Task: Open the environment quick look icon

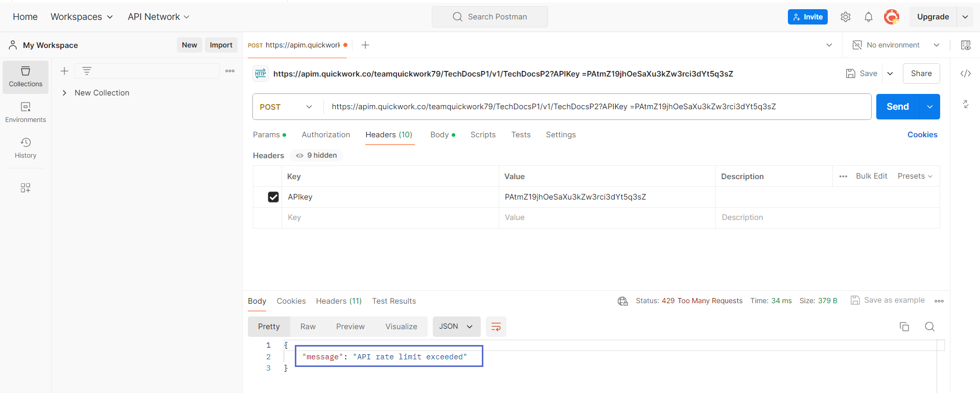Action: point(966,45)
